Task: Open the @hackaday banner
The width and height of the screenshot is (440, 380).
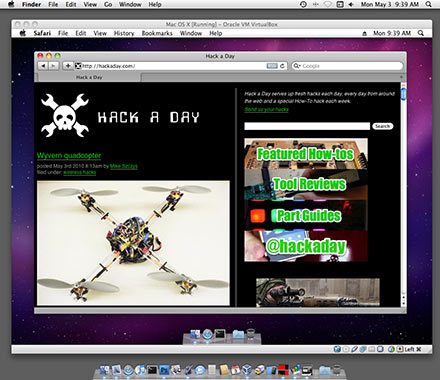Action: tap(306, 246)
